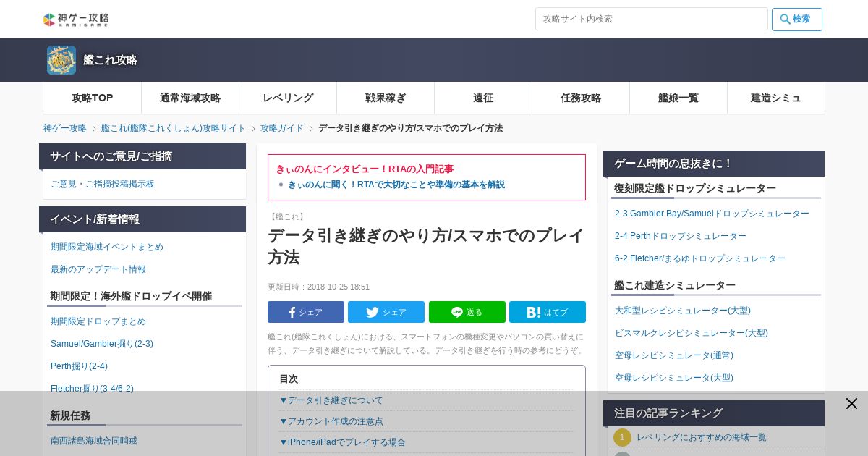
Task: Click the 艦これ攻略 header title text
Action: click(x=110, y=60)
